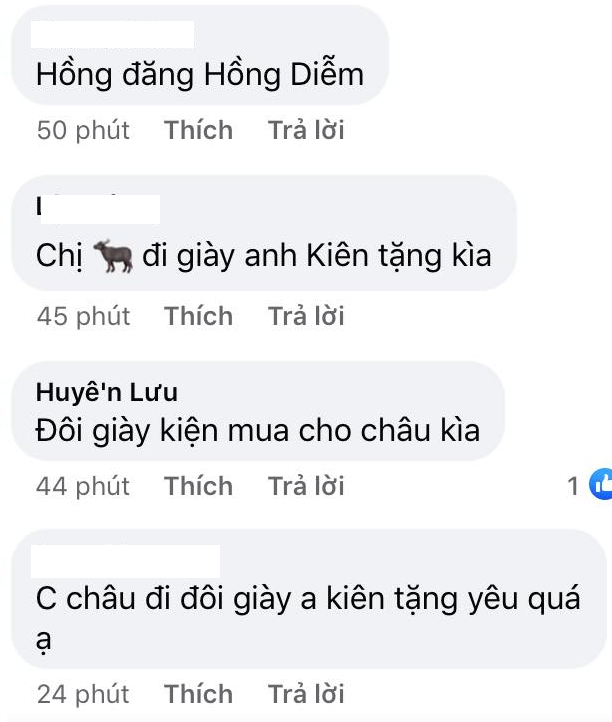Reply to the 'Hồng đăng Hồng Diễm' comment

[x=306, y=130]
